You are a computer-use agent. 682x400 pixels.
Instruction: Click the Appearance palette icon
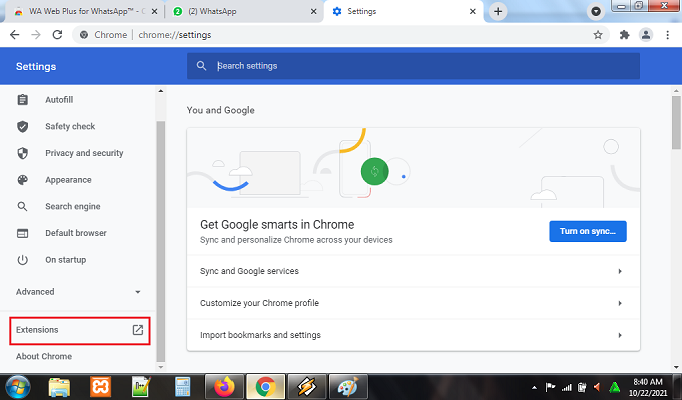(x=23, y=180)
